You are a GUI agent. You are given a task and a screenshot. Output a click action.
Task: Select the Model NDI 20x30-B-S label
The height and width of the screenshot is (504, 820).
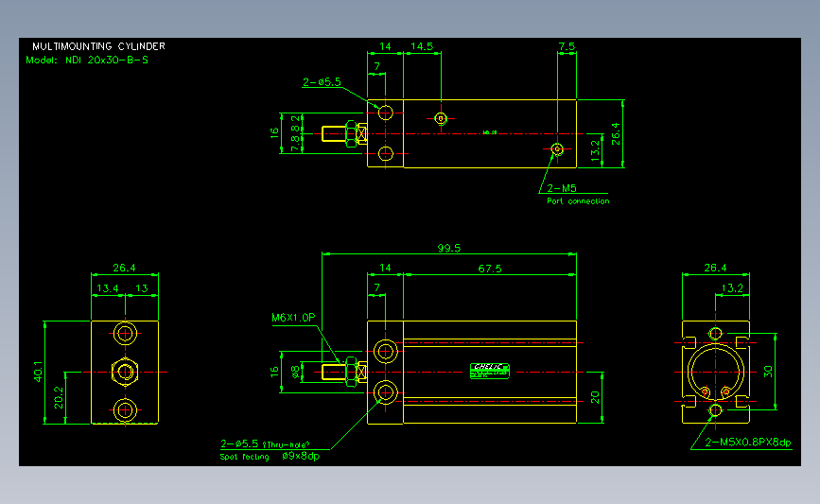coord(87,61)
